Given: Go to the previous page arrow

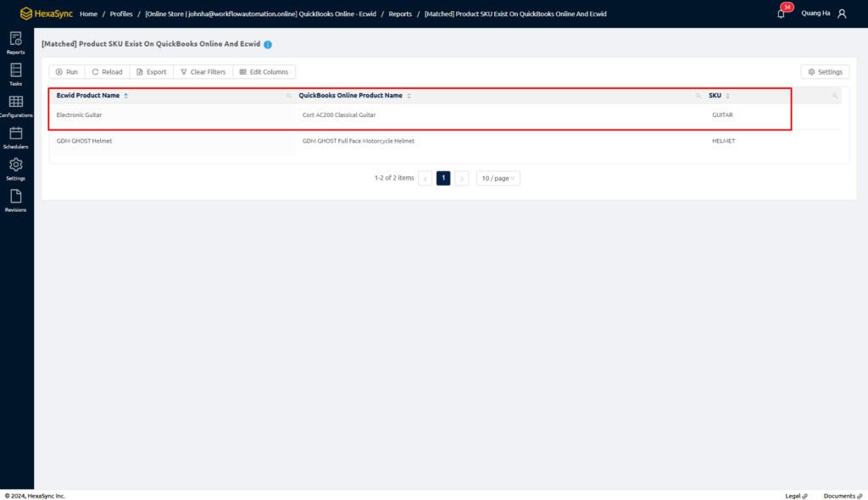Looking at the screenshot, I should (426, 178).
